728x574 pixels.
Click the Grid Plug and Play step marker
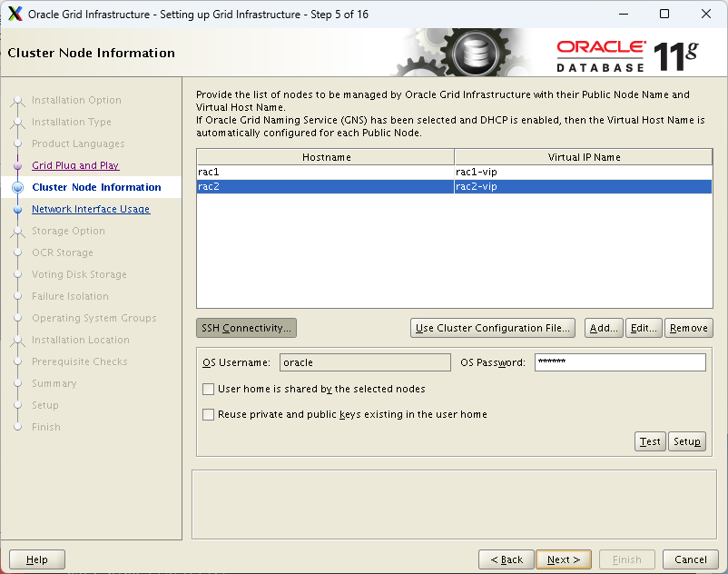tap(17, 166)
